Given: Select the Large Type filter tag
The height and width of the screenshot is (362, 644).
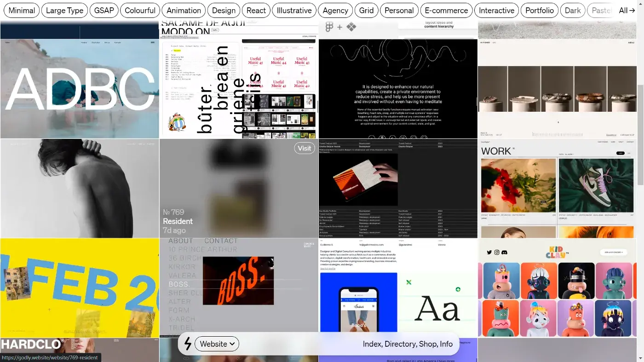Looking at the screenshot, I should 65,10.
